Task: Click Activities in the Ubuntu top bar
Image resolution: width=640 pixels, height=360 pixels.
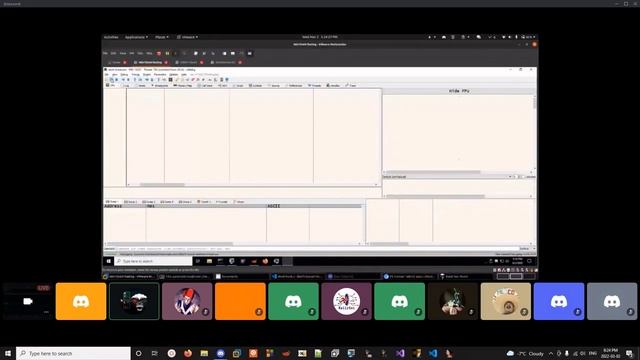Action: point(111,37)
